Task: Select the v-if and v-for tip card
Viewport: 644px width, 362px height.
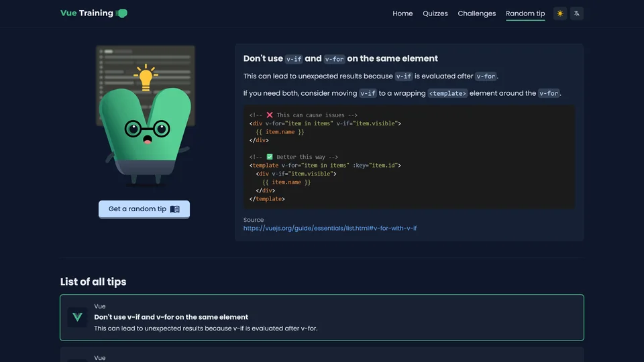Action: [x=322, y=317]
